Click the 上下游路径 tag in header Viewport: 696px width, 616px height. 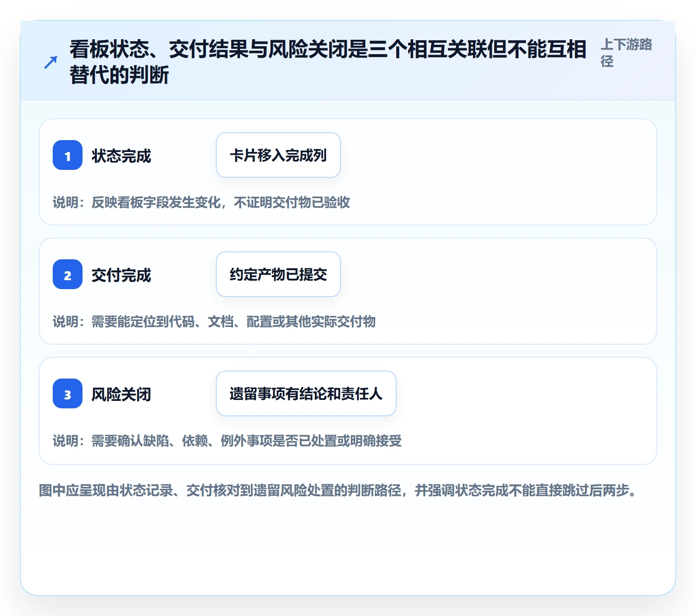point(626,53)
